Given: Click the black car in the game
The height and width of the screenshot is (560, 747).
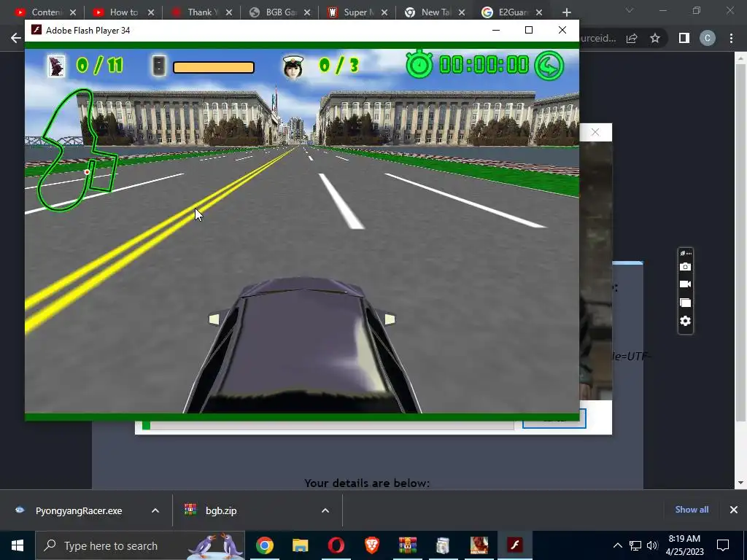Looking at the screenshot, I should [302, 346].
